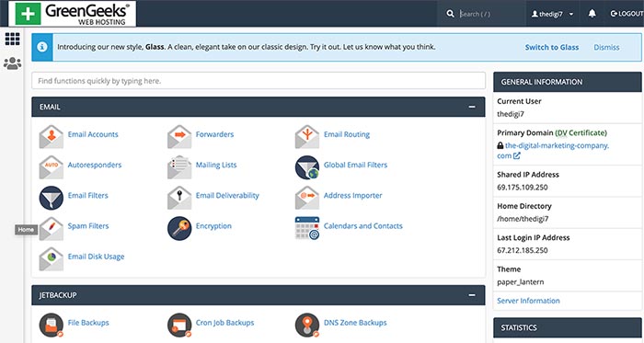Click the notifications bell icon
This screenshot has height=343, width=644.
point(592,14)
